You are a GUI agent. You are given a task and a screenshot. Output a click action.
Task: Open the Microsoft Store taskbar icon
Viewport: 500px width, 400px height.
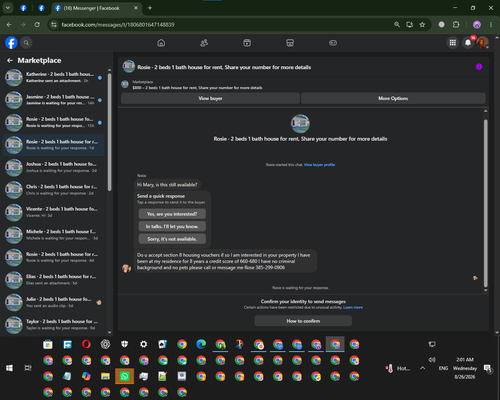click(x=48, y=344)
